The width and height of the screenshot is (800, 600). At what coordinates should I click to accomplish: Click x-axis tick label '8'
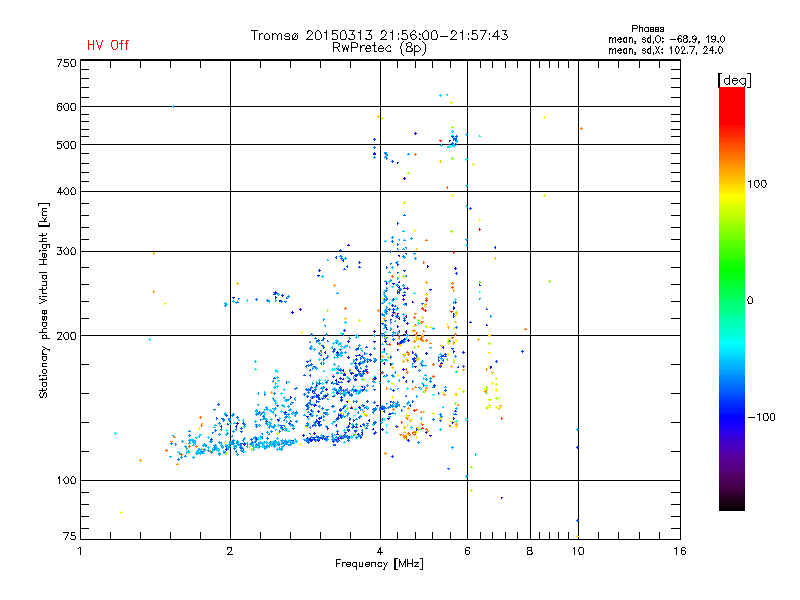530,551
